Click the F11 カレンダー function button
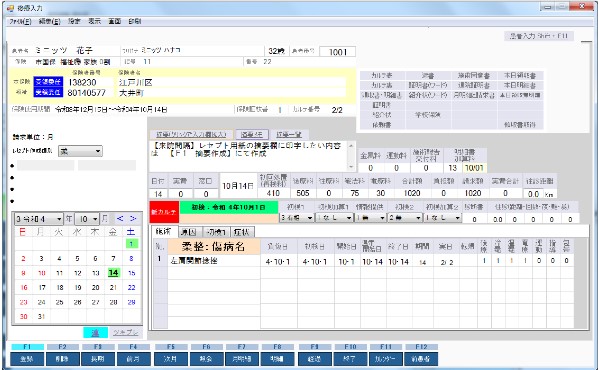The image size is (598, 370). (386, 359)
